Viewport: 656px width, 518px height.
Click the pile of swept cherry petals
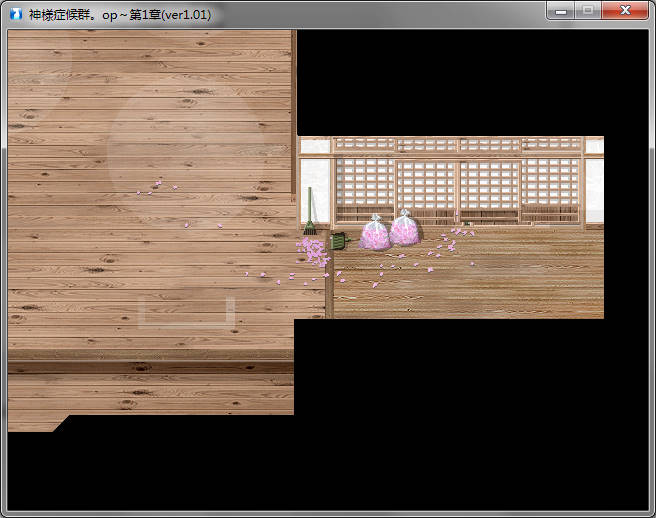tap(314, 251)
